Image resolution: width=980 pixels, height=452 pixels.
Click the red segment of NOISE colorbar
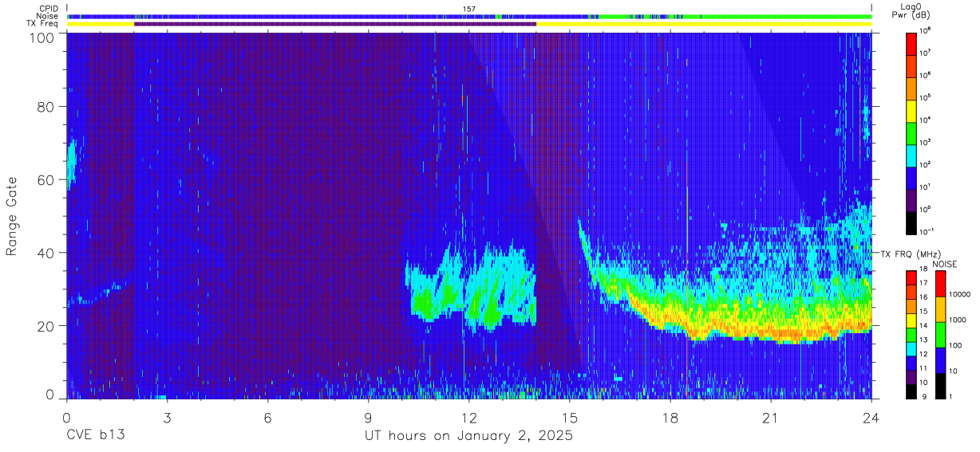(940, 284)
